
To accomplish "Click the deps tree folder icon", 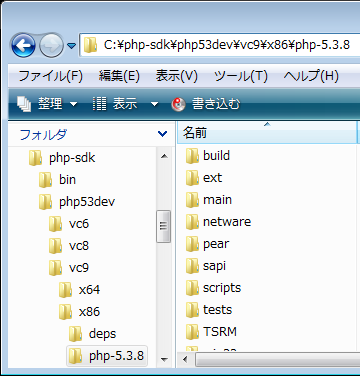I will point(75,334).
